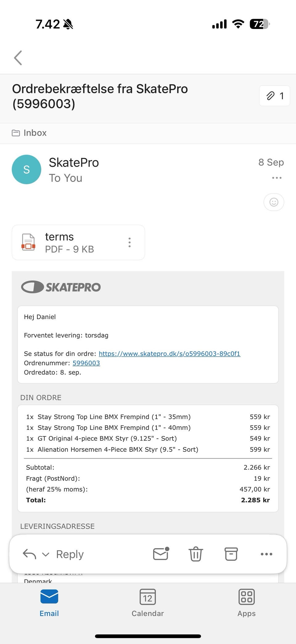Tap the back arrow to leave email
Viewport: 296px width, 644px height.
(18, 58)
